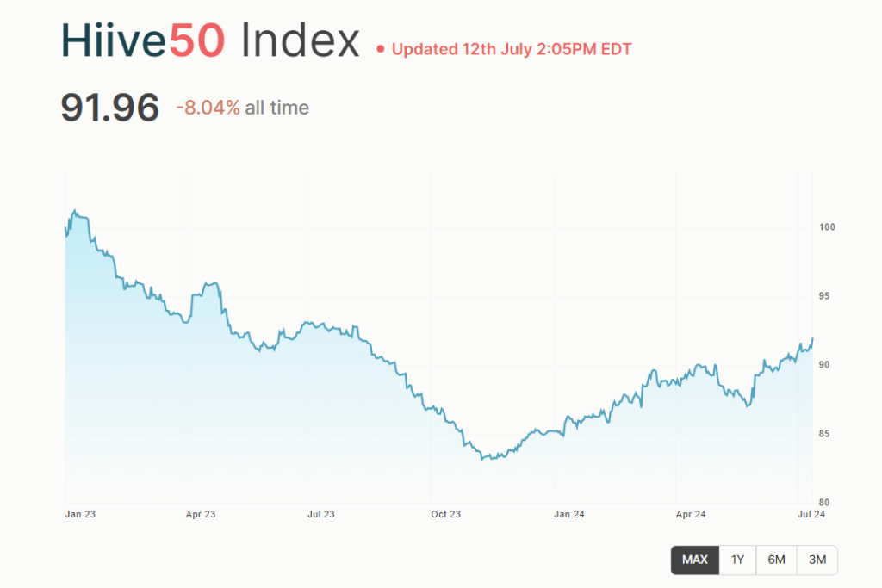Click the red '50' in the index title
Image resolution: width=882 pixels, height=588 pixels.
(200, 40)
